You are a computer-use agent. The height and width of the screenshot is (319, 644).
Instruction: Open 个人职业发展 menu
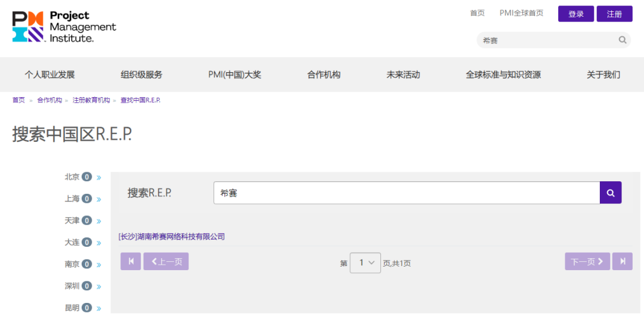pyautogui.click(x=49, y=75)
